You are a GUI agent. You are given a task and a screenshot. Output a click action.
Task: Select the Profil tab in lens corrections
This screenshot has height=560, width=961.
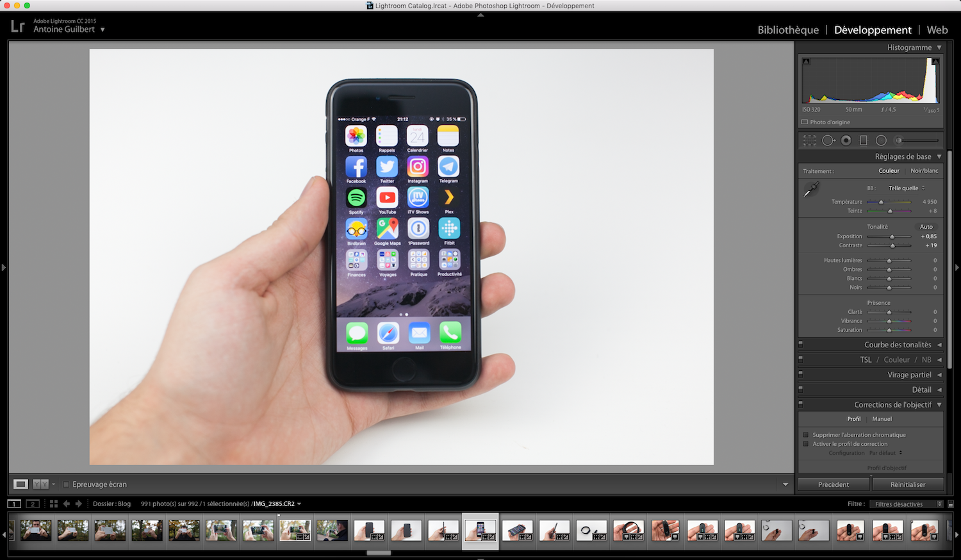tap(854, 419)
